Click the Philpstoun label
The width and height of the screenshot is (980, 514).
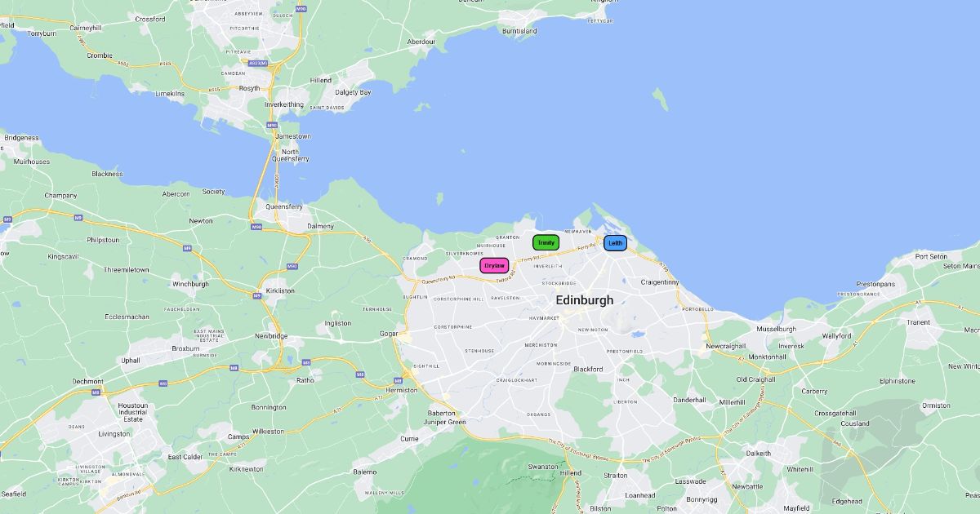pyautogui.click(x=103, y=240)
